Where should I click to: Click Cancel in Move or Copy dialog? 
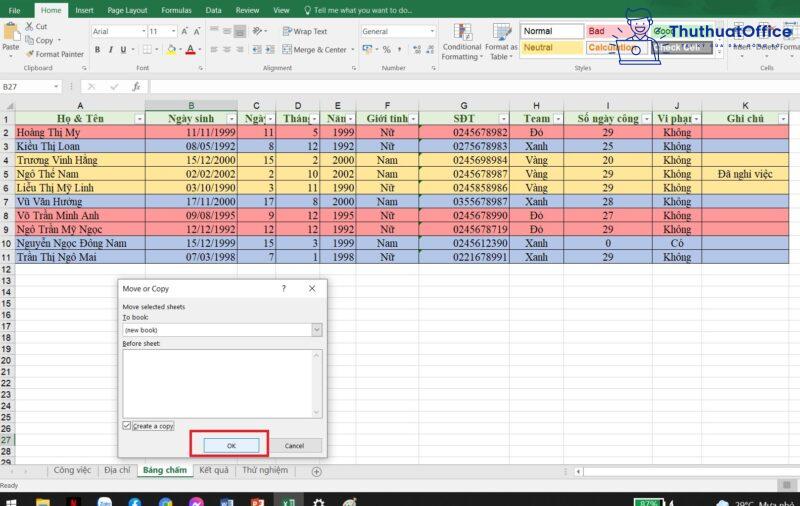click(x=294, y=445)
